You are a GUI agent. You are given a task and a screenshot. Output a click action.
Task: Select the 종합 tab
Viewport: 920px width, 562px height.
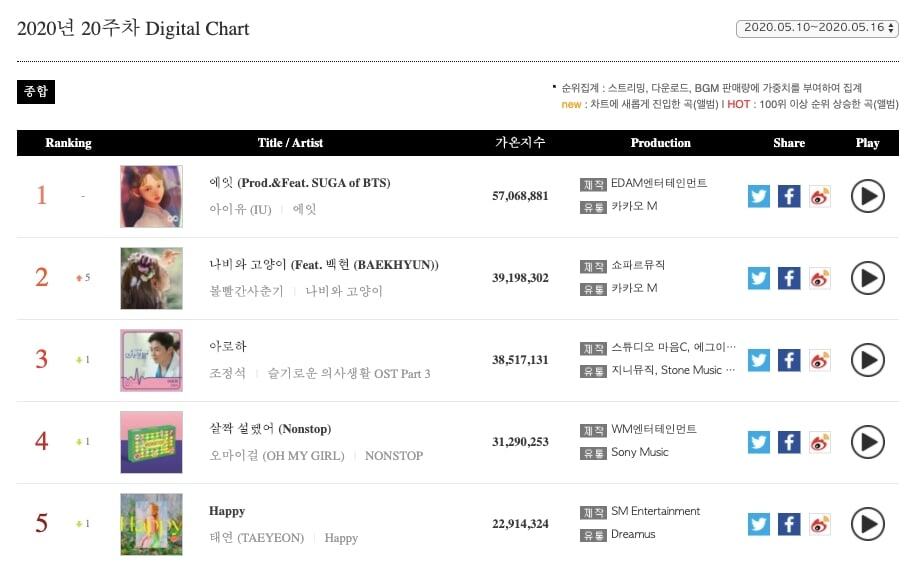tap(36, 91)
